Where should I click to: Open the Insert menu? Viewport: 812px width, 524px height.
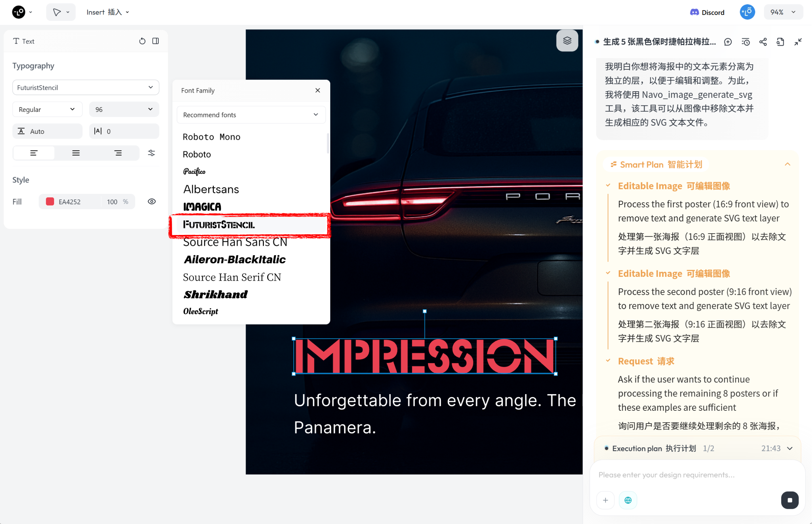point(107,12)
